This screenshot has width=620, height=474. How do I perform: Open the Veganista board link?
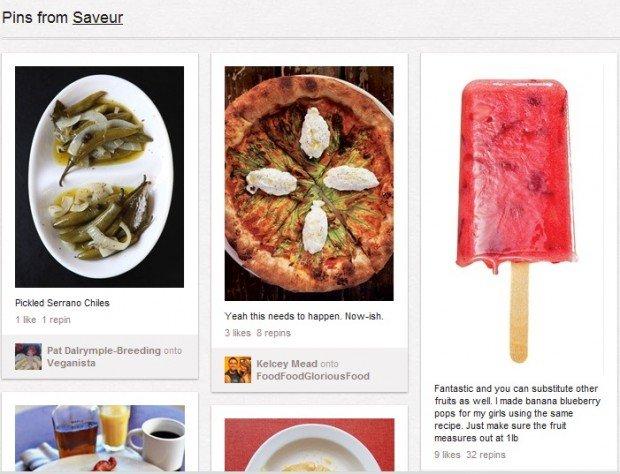[71, 363]
